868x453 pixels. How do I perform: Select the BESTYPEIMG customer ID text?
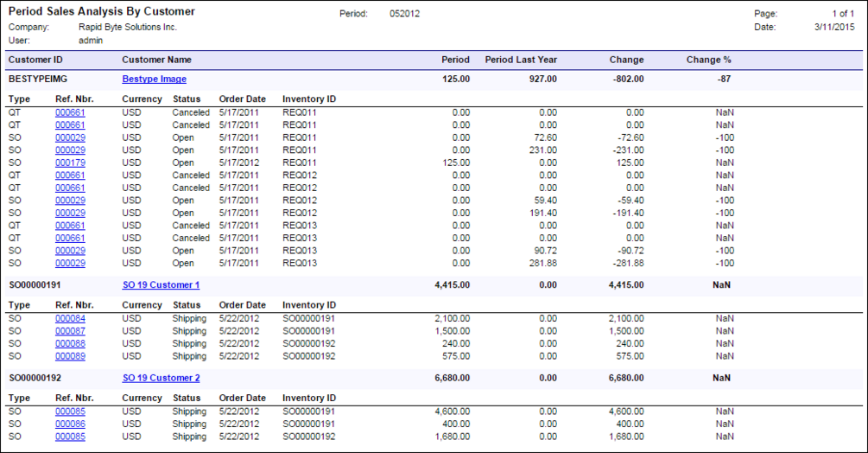[38, 80]
